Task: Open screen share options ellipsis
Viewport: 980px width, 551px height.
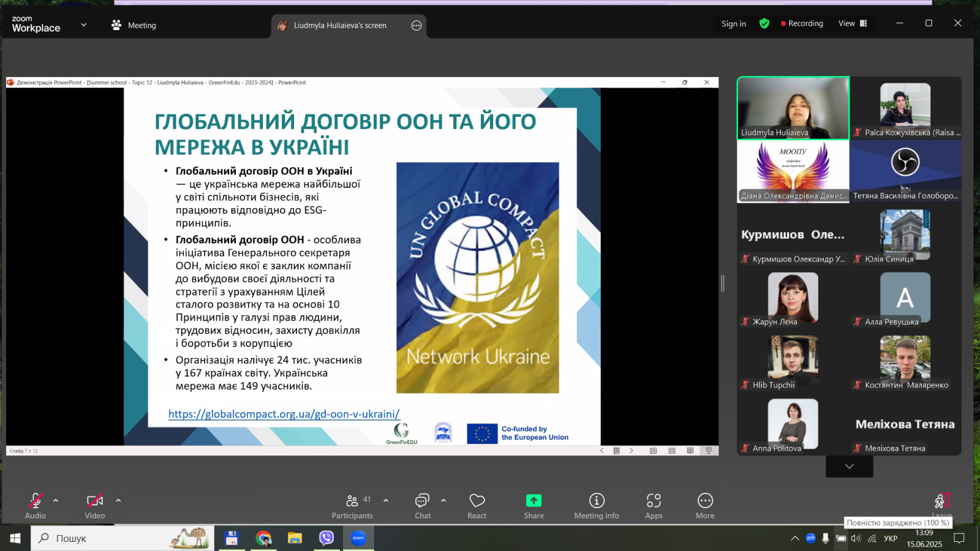Action: pos(417,26)
